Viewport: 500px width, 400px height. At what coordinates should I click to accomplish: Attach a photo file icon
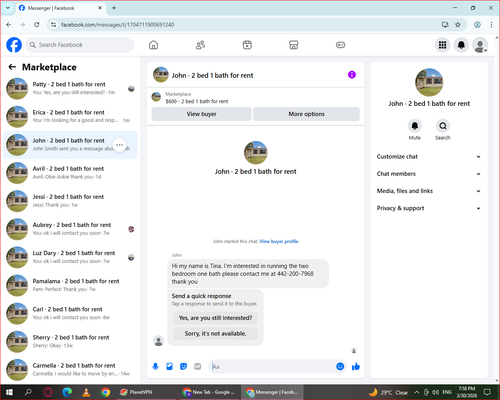(x=169, y=367)
